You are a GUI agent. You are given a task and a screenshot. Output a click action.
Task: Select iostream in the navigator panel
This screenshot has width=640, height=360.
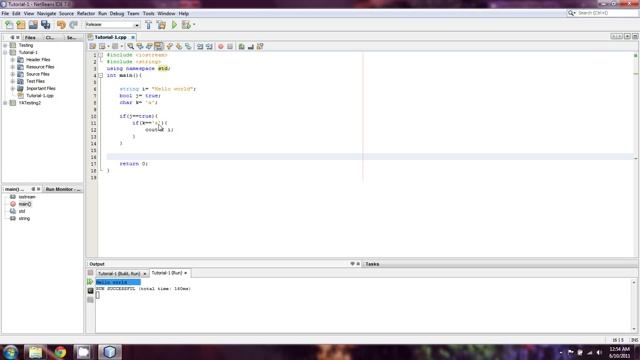click(x=27, y=197)
